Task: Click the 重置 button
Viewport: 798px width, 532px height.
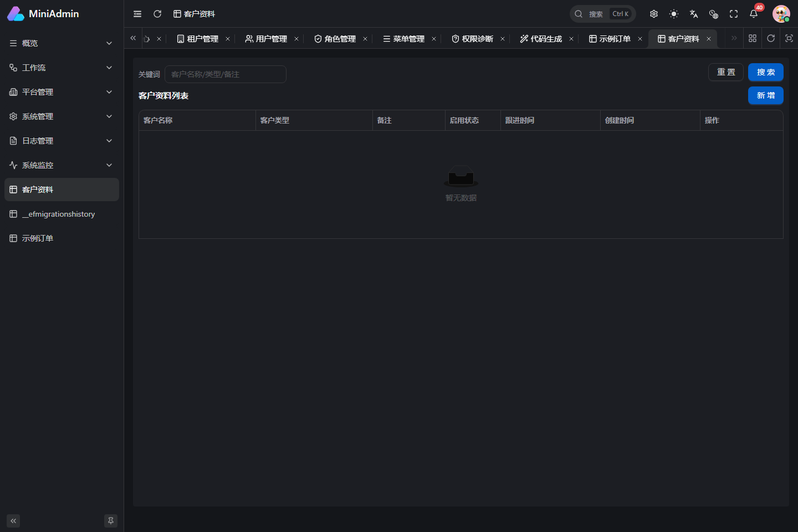Action: pos(726,72)
